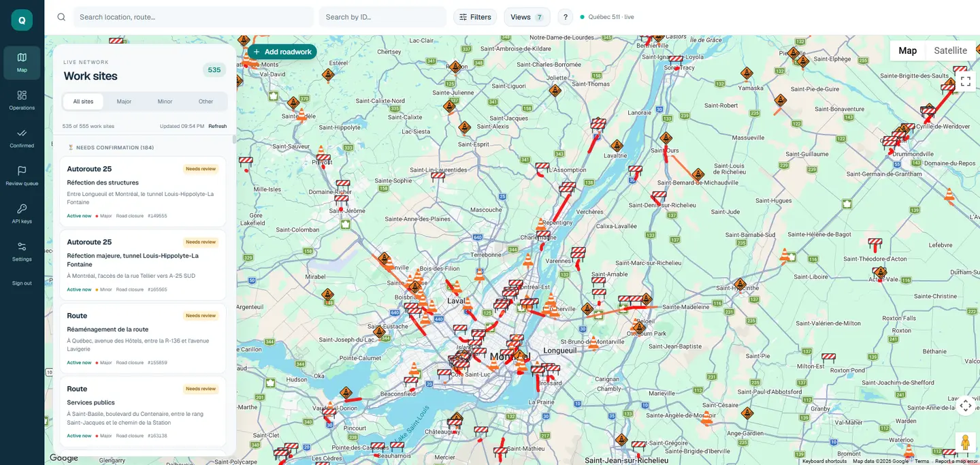
Task: Switch to Map view type
Action: click(x=907, y=50)
